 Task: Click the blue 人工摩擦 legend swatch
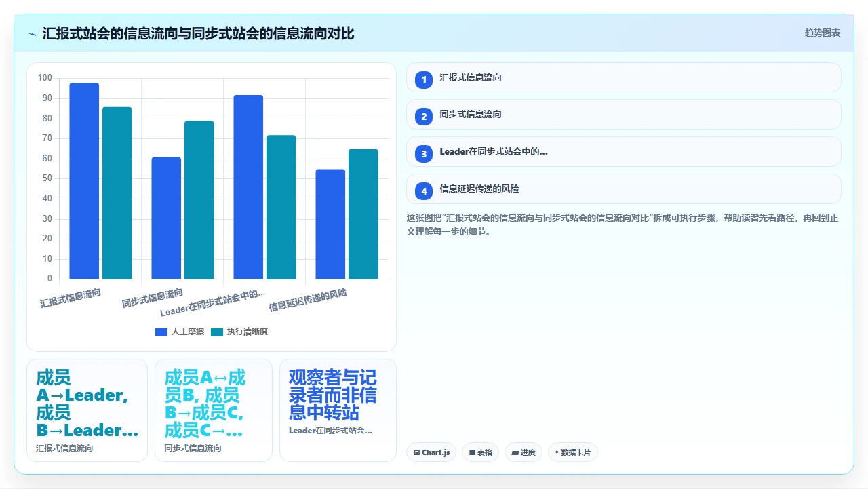[161, 332]
